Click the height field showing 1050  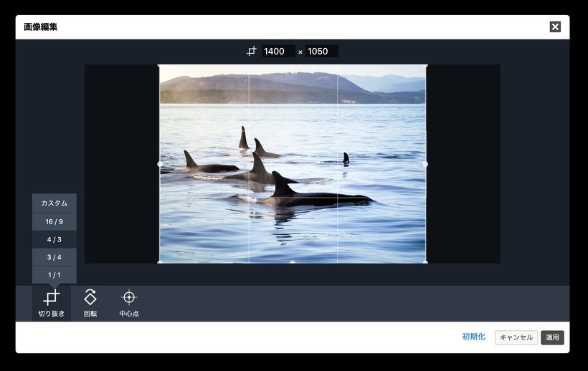[322, 52]
